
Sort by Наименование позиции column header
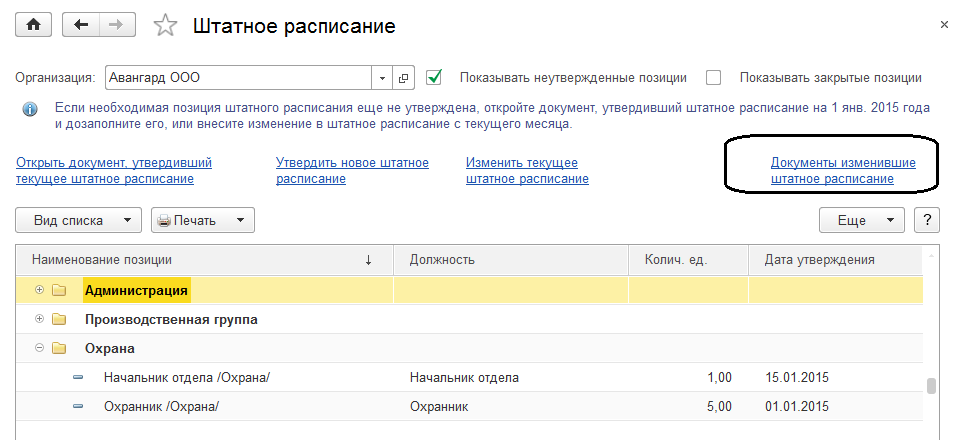tap(200, 260)
